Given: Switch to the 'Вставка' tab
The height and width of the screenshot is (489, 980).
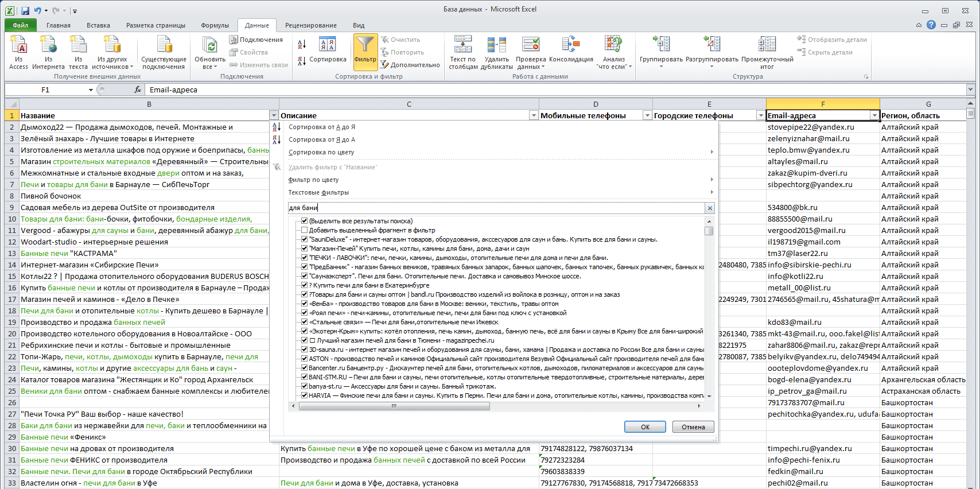Looking at the screenshot, I should pos(99,25).
